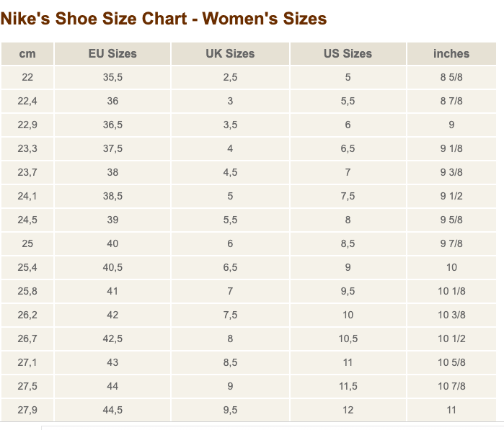Click the US size 6,5 cell
This screenshot has width=504, height=430.
[348, 148]
